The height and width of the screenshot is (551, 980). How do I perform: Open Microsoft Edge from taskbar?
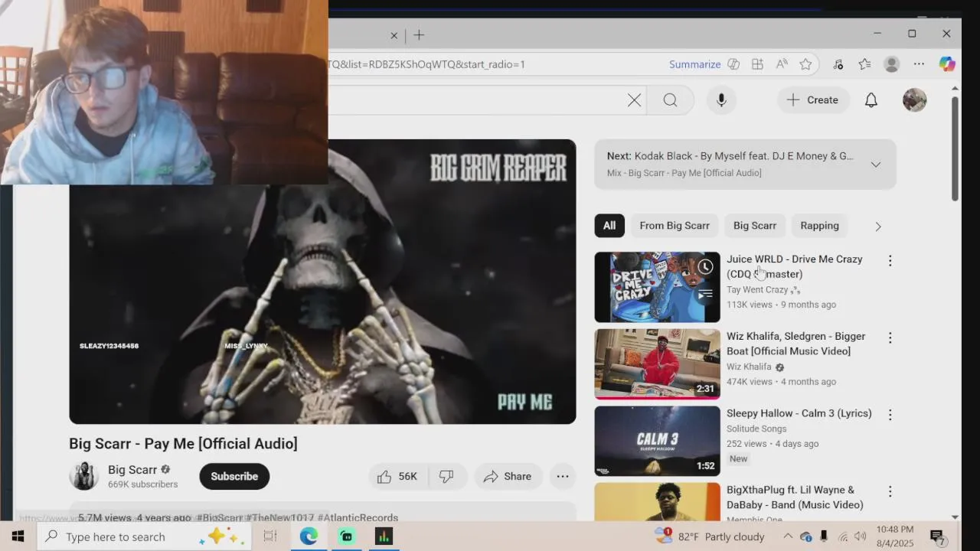pos(309,536)
